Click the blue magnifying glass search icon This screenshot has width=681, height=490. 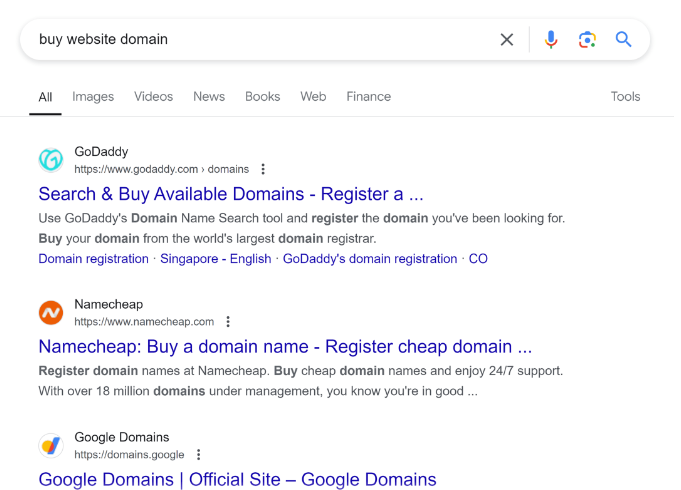tap(623, 40)
